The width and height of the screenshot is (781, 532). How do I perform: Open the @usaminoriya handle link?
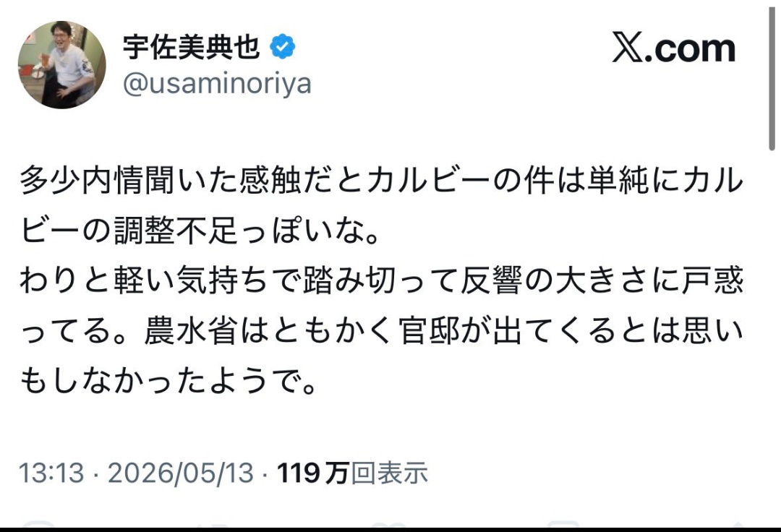click(x=217, y=84)
